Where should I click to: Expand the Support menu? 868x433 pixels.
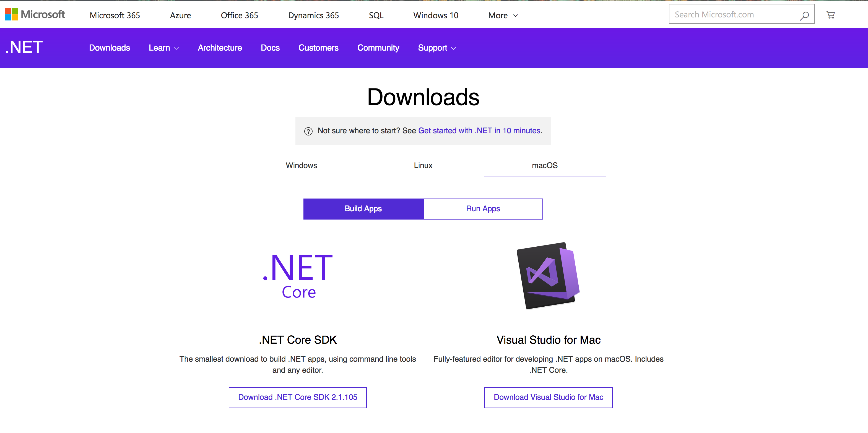point(437,48)
